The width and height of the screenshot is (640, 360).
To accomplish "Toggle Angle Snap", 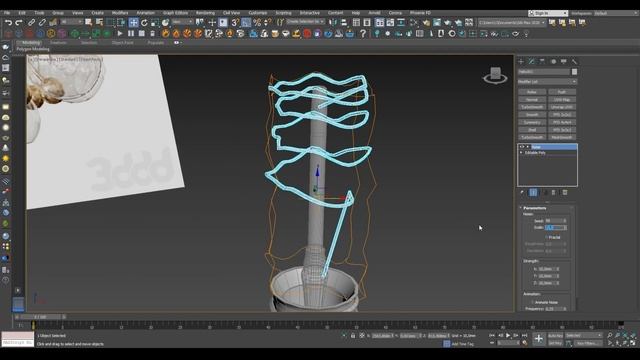I will tap(246, 22).
